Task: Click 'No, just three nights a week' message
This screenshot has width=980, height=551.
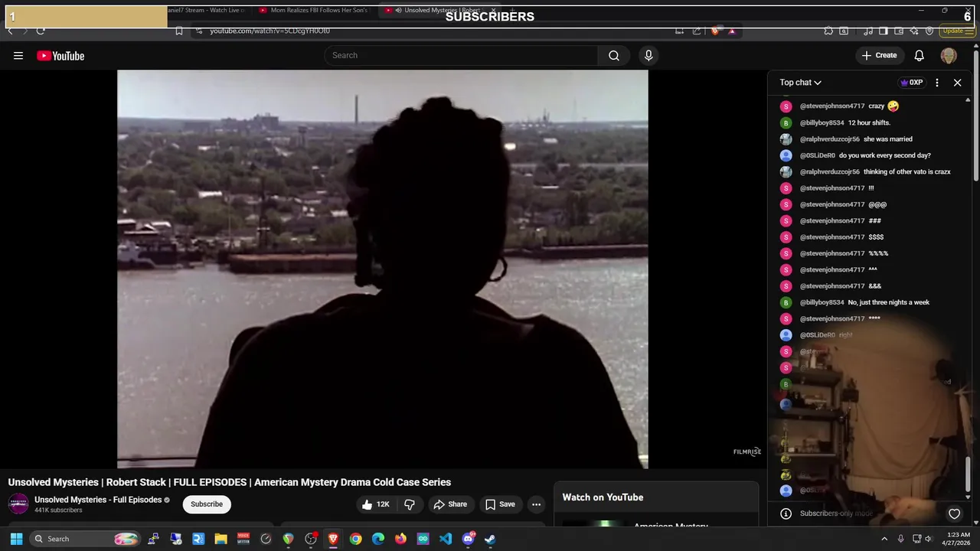Action: point(889,302)
